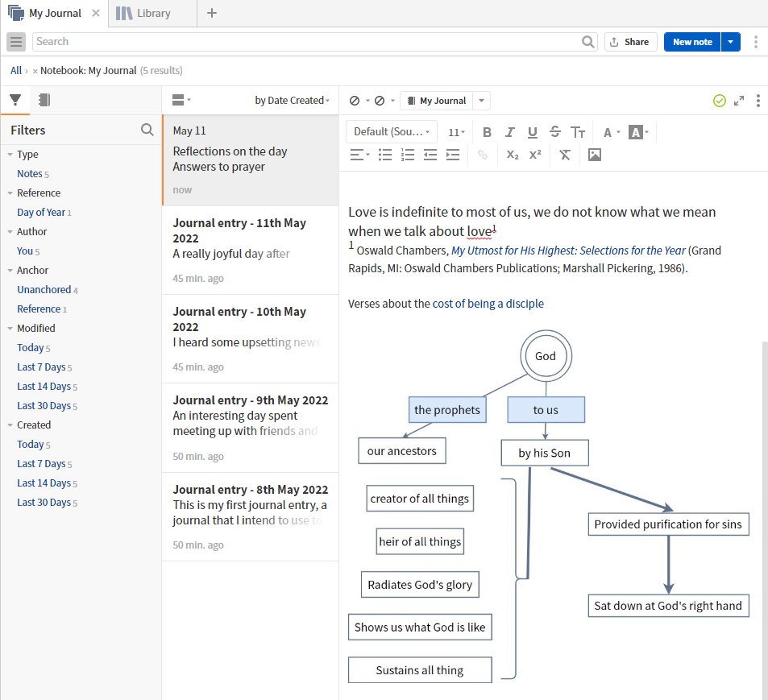768x700 pixels.
Task: Collapse the Anchor filter group
Action: [10, 271]
